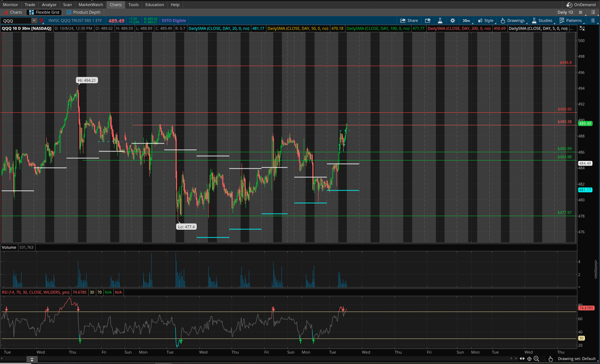This screenshot has width=600, height=364.
Task: Click the scroll right arrow at bottom
Action: pos(515,358)
